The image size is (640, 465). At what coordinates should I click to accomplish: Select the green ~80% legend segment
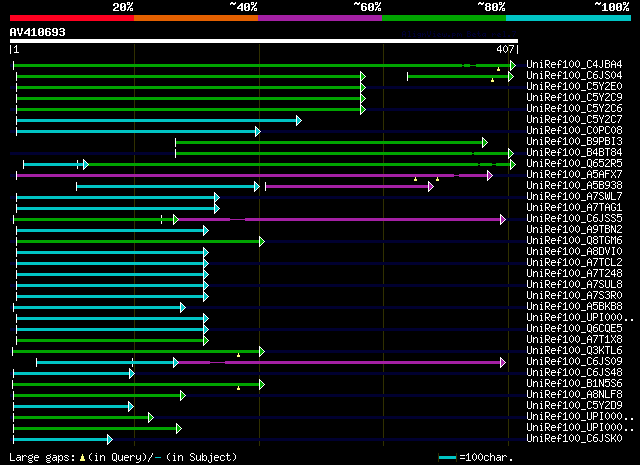(444, 18)
